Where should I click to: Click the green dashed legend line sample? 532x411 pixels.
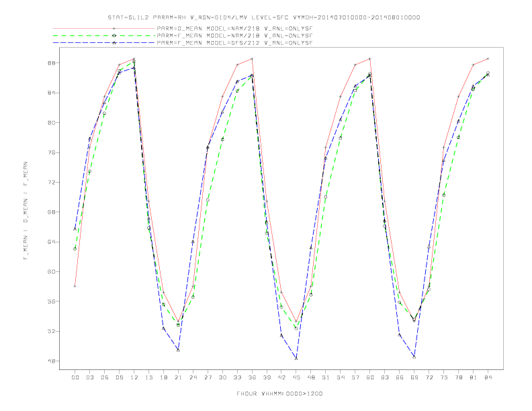tap(104, 36)
